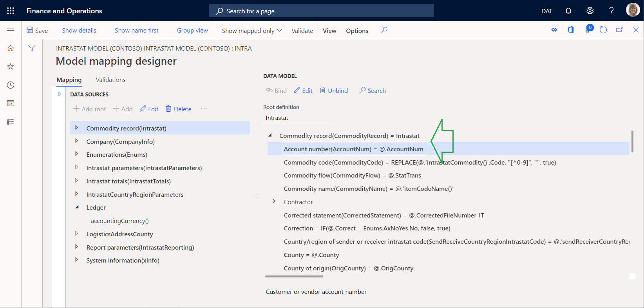Expand Intrastat totals(IntrastatTotals) node

click(76, 181)
